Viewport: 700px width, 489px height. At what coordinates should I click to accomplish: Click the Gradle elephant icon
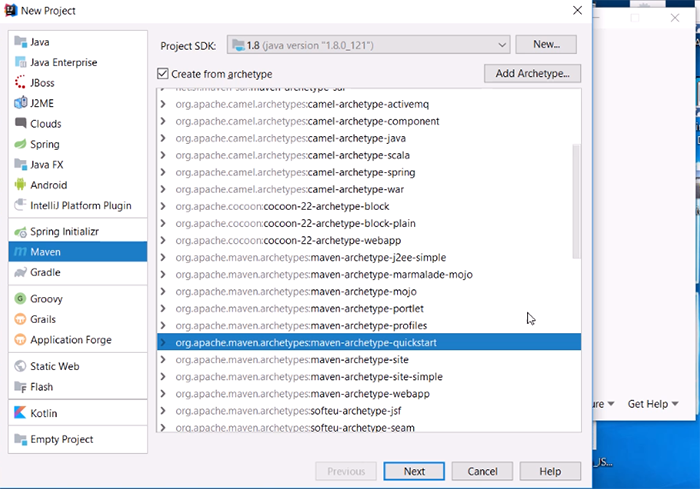(x=21, y=272)
